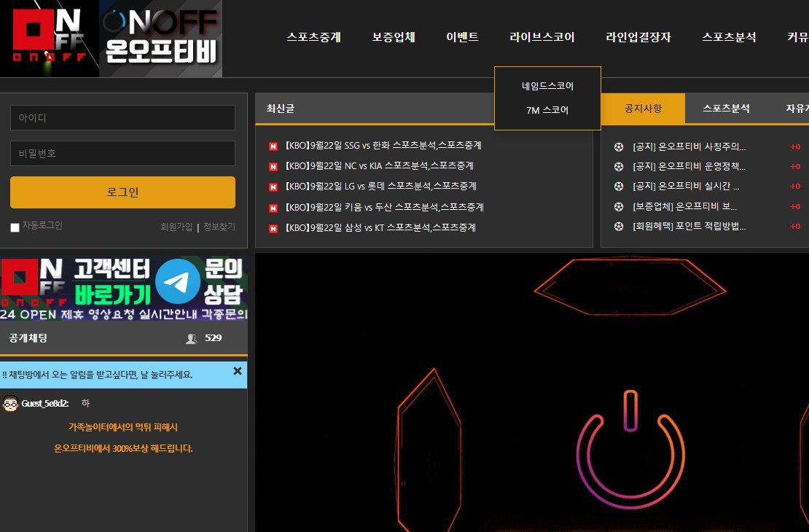Click soccer ball icon beside 포인트 적립방법 notice
Viewport: 809px width, 532px height.
[x=619, y=227]
